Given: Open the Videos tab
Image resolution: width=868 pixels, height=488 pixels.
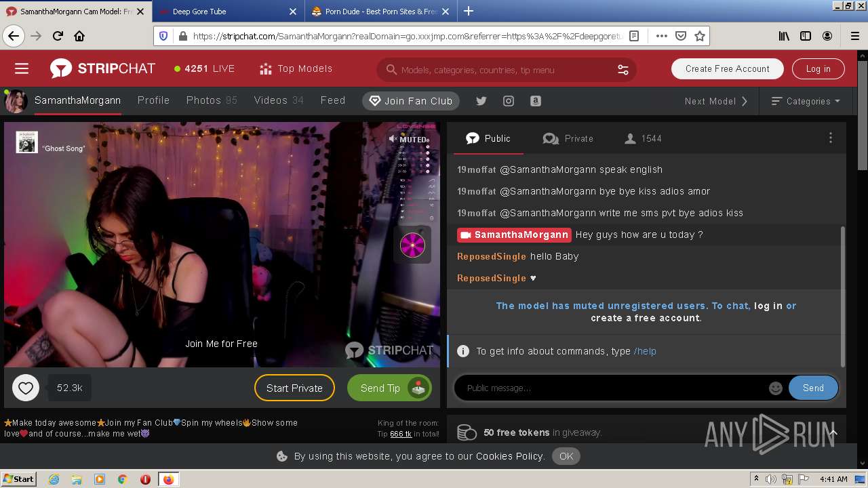Looking at the screenshot, I should (279, 100).
